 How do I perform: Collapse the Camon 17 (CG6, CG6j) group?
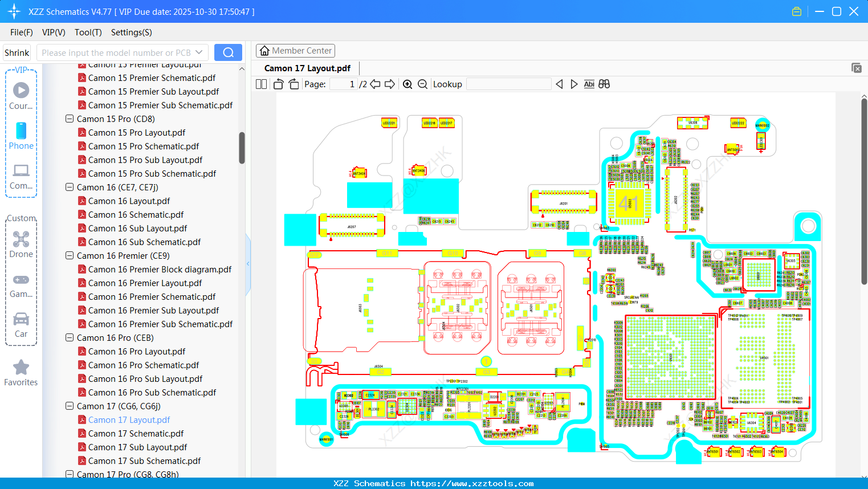pos(70,406)
